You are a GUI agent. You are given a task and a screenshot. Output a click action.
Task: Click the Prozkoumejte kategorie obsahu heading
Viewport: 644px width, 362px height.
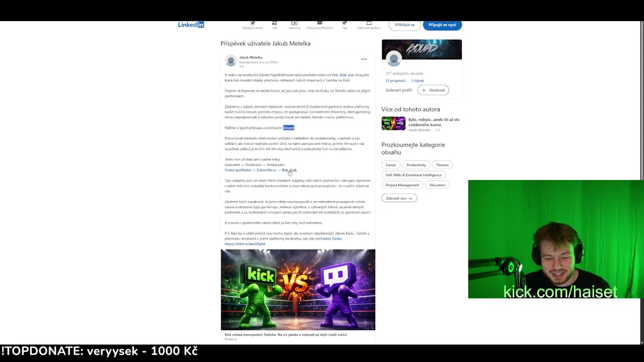click(413, 148)
